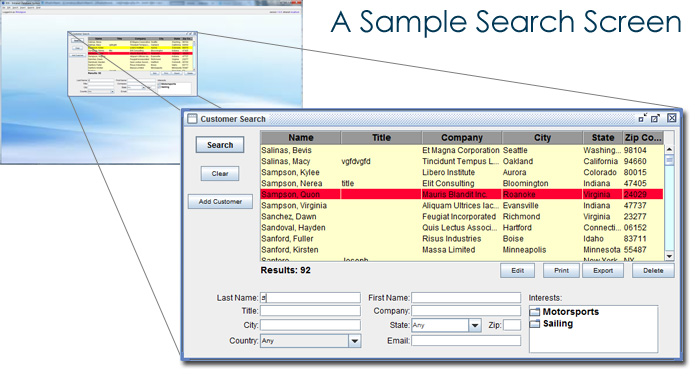Select highlighted row Sampson, Quon
This screenshot has height=381, width=700.
(x=462, y=194)
